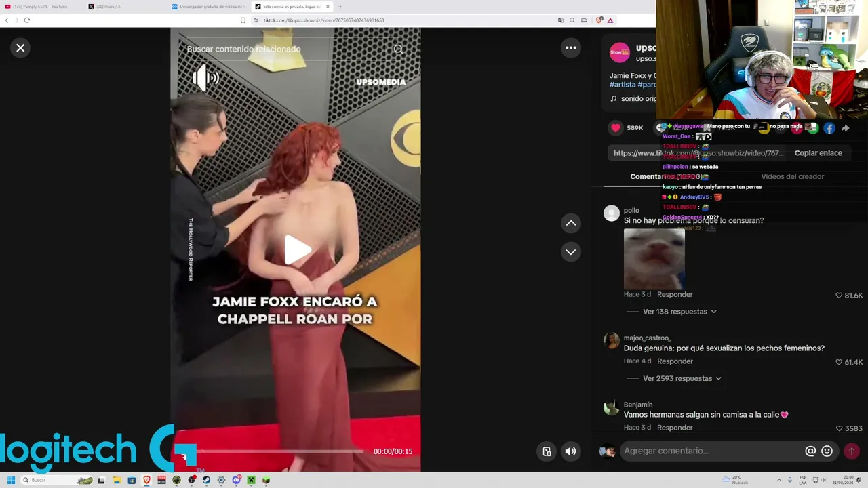Image resolution: width=868 pixels, height=488 pixels.
Task: Like majoo_castroo_'s comment with 61.4K likes
Action: [x=839, y=362]
